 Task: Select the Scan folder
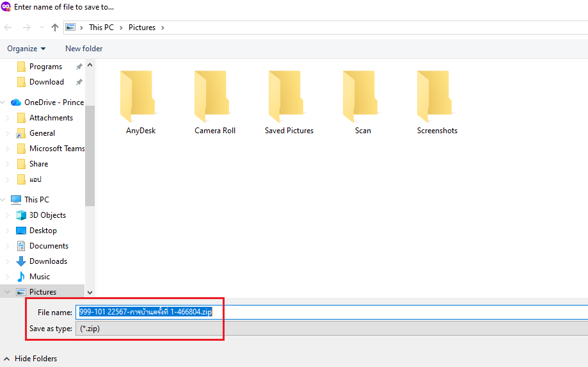tap(363, 102)
